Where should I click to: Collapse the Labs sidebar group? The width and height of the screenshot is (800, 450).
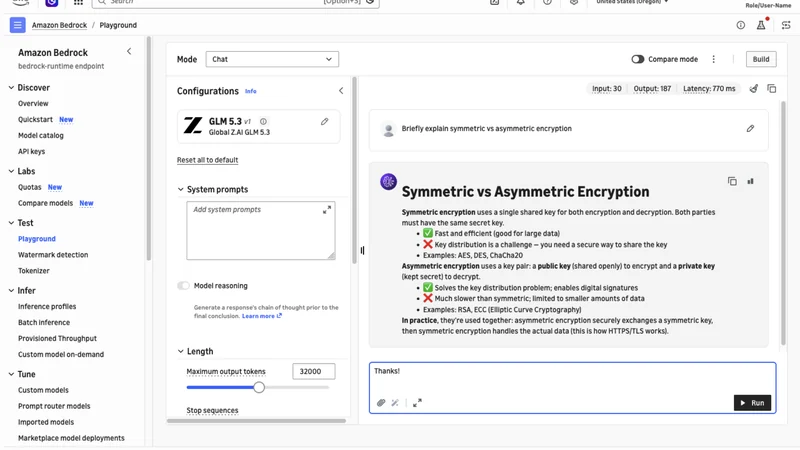pyautogui.click(x=11, y=171)
